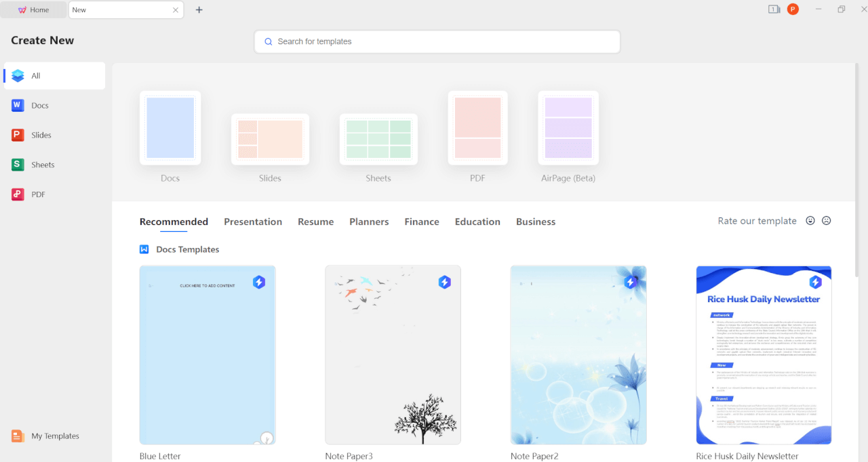Viewport: 868px width, 462px height.
Task: Click the orange "P" profile avatar
Action: click(x=793, y=9)
